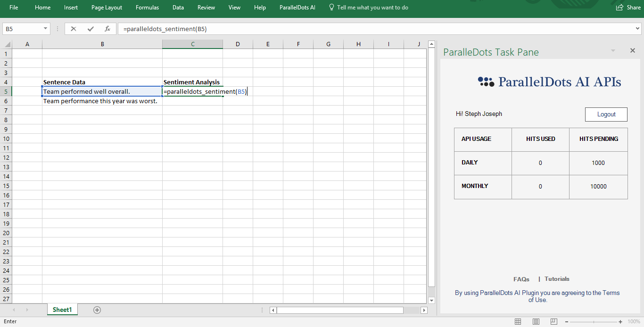Switch to the ParallelDots AI ribbon tab
Screen dimensions: 644x327
tap(297, 8)
